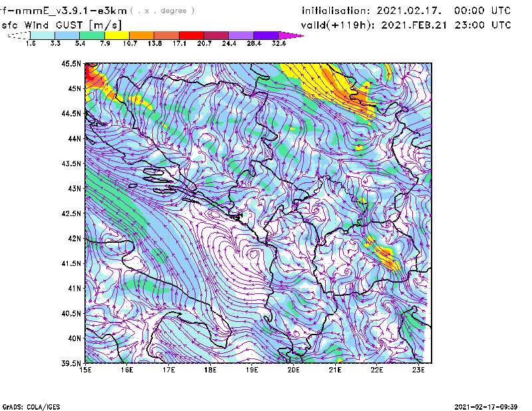
Task: Click the '1.6' colorbar value
Action: 31,43
